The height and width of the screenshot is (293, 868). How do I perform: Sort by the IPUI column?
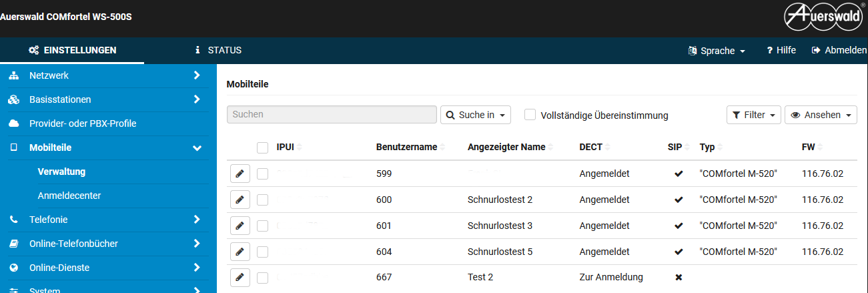click(x=289, y=147)
